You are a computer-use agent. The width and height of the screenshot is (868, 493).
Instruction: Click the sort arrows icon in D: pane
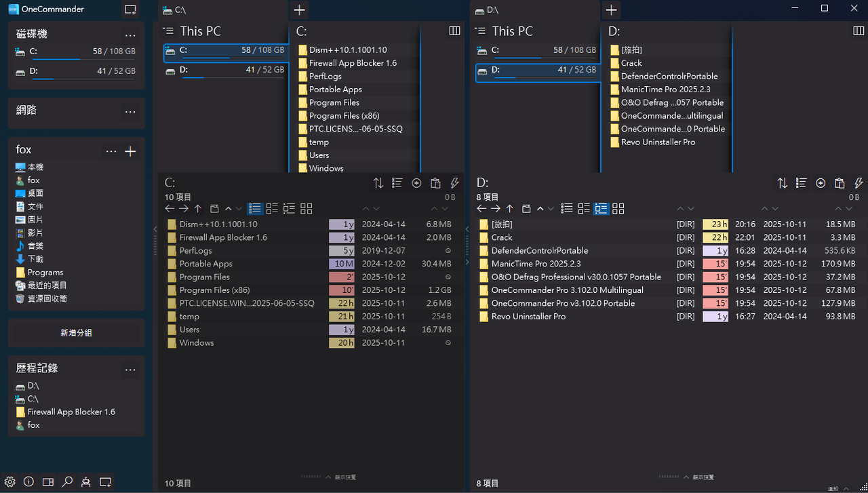pyautogui.click(x=783, y=183)
